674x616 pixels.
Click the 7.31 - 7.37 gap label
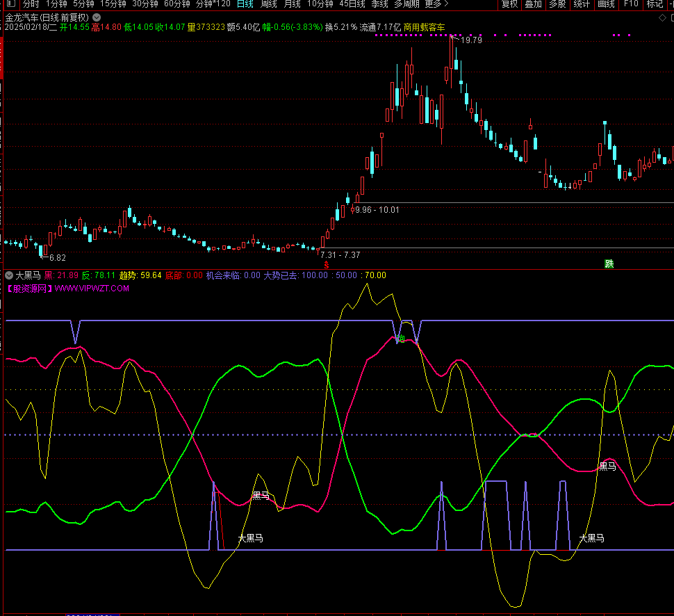[340, 255]
